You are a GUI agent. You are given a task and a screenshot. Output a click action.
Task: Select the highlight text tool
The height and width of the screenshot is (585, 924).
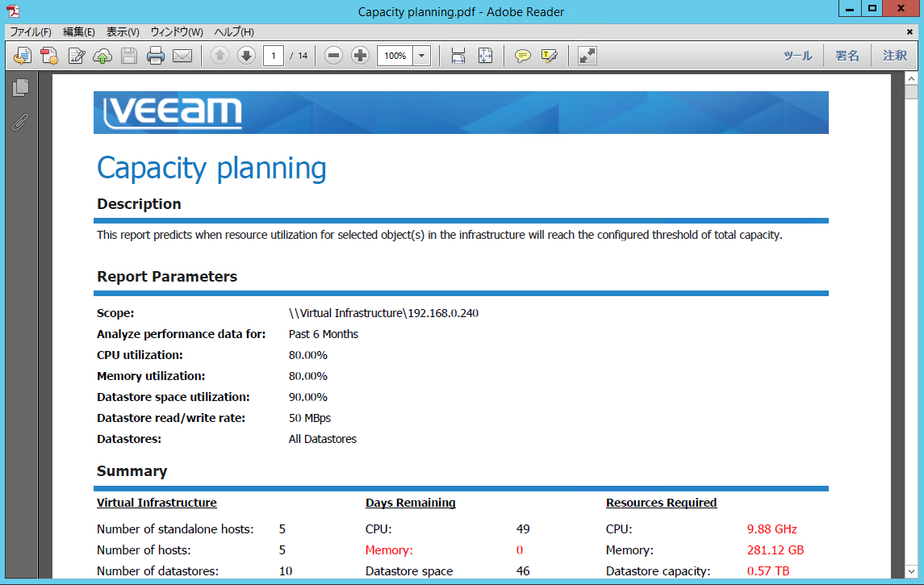[x=550, y=56]
